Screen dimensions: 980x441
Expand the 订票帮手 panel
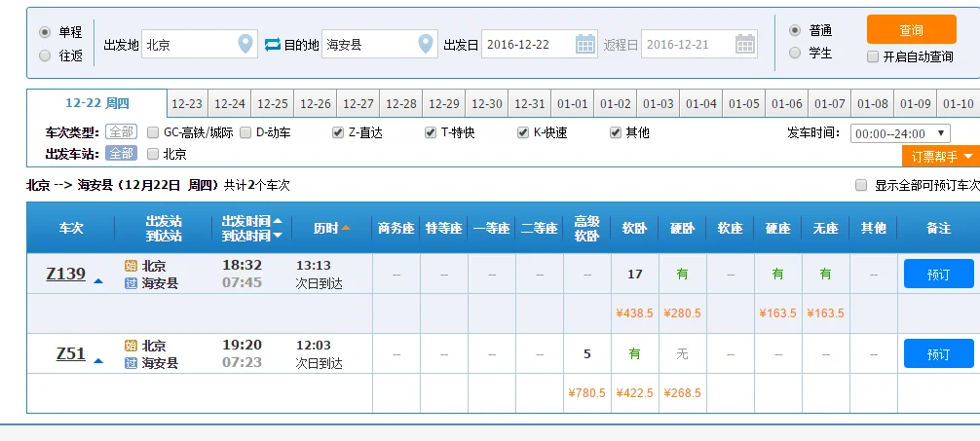click(941, 156)
